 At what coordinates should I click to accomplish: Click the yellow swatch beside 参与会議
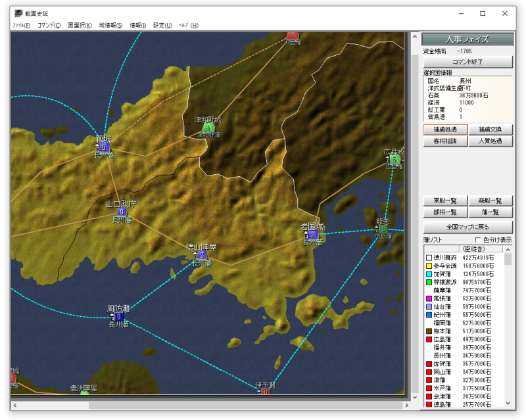coord(429,266)
